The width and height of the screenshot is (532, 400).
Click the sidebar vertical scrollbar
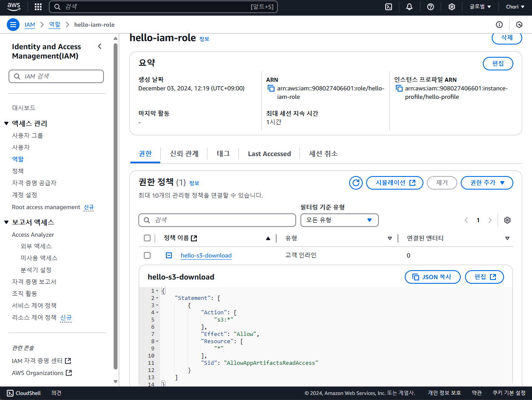pyautogui.click(x=116, y=206)
